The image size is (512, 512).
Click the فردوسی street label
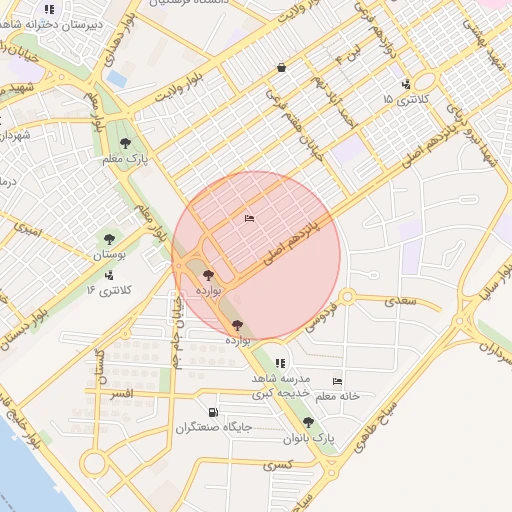(321, 317)
